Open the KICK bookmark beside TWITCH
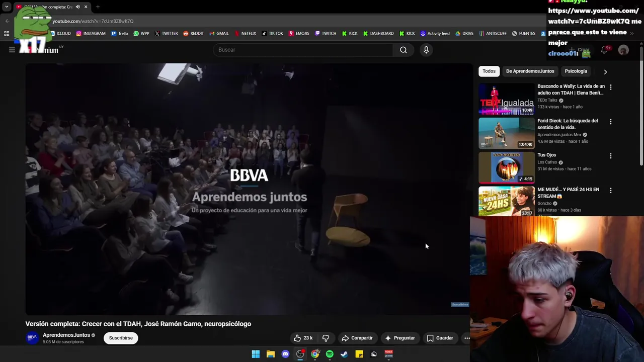The image size is (644, 362). click(x=350, y=33)
